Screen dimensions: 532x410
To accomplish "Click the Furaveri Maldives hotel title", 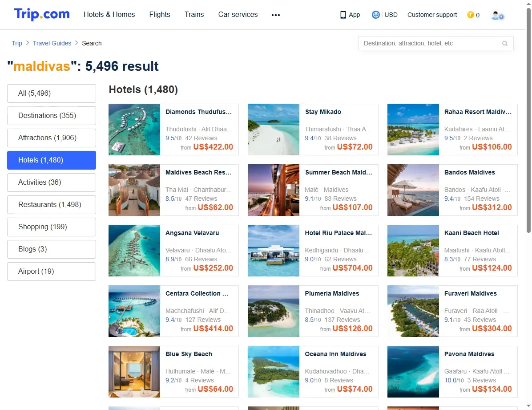I will 471,293.
